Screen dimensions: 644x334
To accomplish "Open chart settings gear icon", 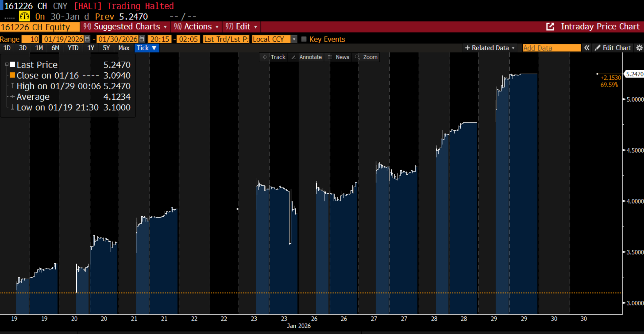I will [639, 48].
